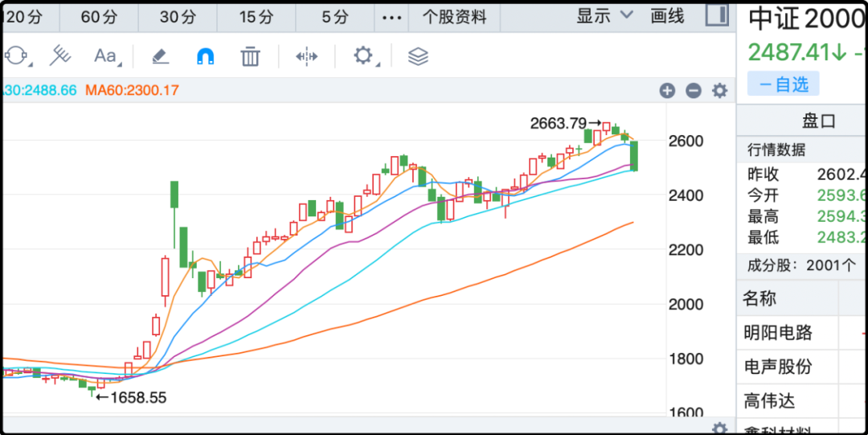The height and width of the screenshot is (435, 868).
Task: Open the stacked layers icon
Action: coord(418,55)
